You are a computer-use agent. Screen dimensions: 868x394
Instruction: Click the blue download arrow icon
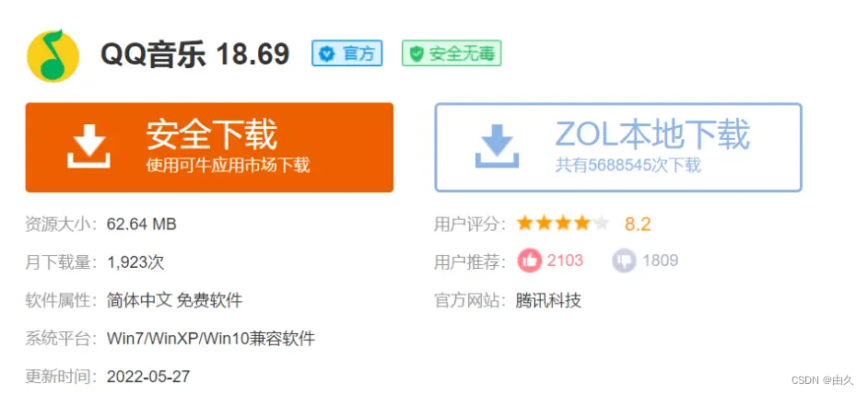pos(498,147)
